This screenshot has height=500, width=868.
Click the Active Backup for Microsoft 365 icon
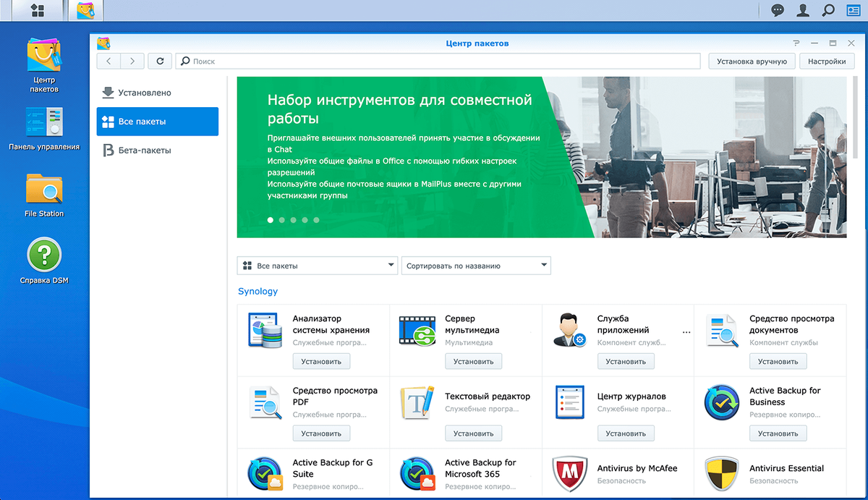(x=417, y=475)
